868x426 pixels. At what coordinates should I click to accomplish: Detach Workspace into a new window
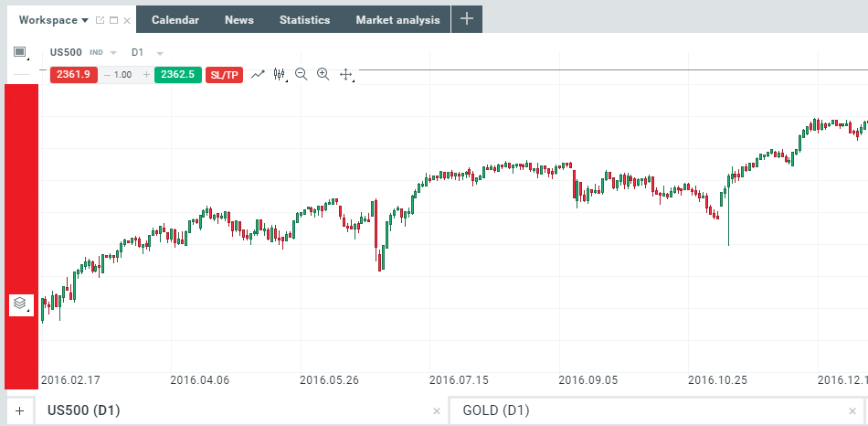100,20
